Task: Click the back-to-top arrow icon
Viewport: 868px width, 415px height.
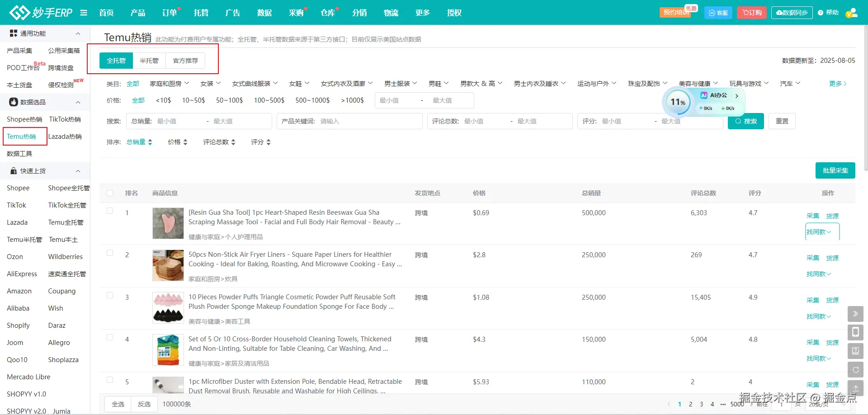Action: click(x=855, y=388)
